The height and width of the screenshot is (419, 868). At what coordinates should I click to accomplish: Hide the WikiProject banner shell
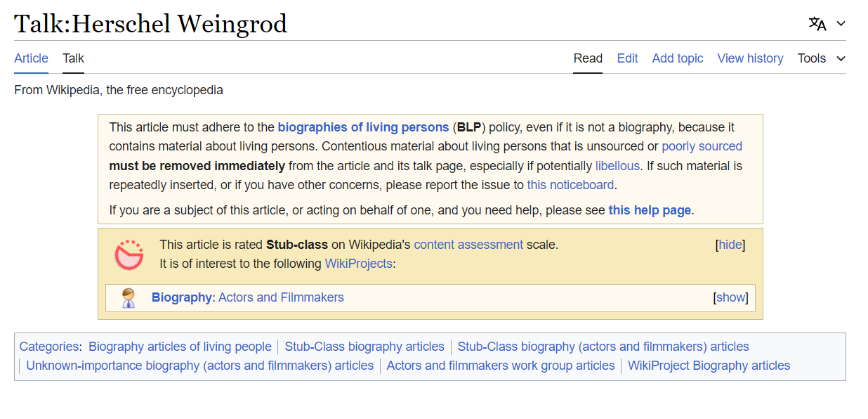click(730, 245)
